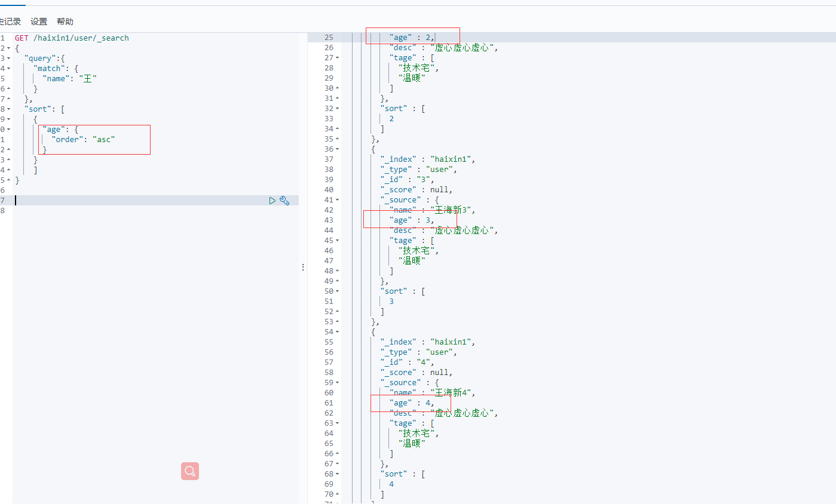836x504 pixels.
Task: Send the request with the play icon
Action: click(x=272, y=201)
